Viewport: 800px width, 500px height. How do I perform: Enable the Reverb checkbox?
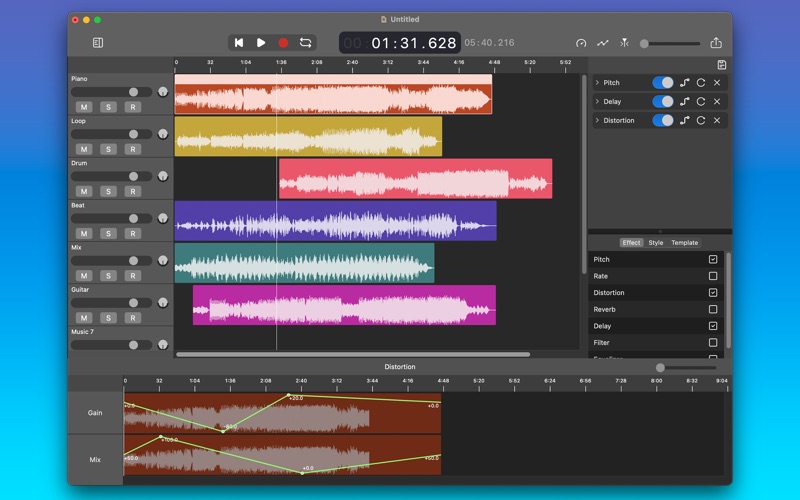(713, 310)
